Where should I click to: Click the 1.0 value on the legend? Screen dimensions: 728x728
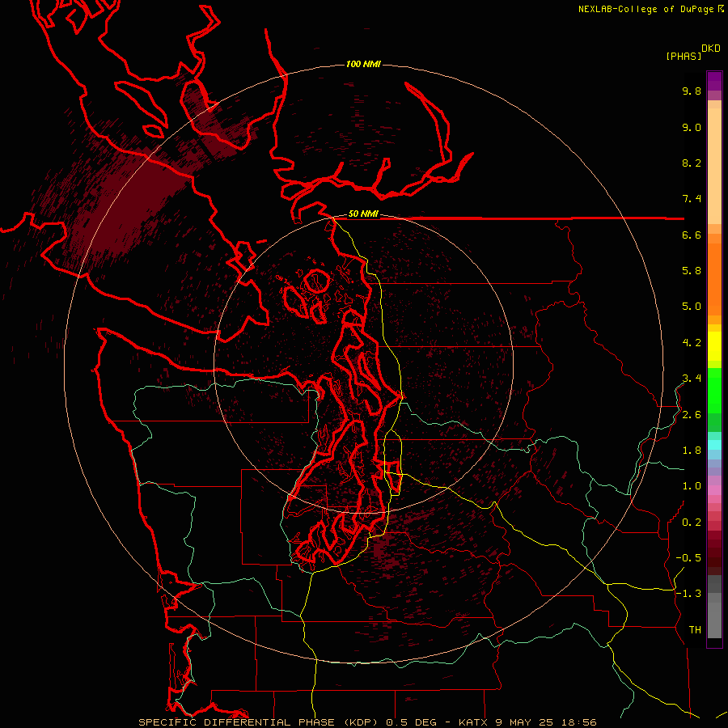tap(692, 486)
